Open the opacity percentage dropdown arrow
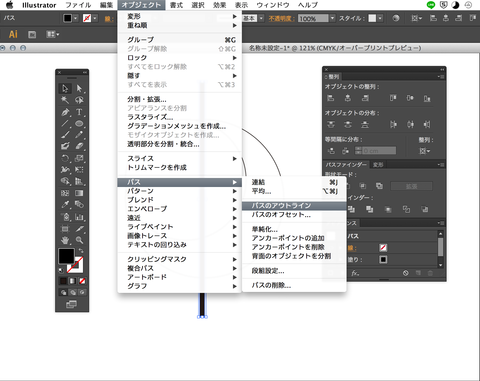This screenshot has height=381, width=480. (332, 18)
